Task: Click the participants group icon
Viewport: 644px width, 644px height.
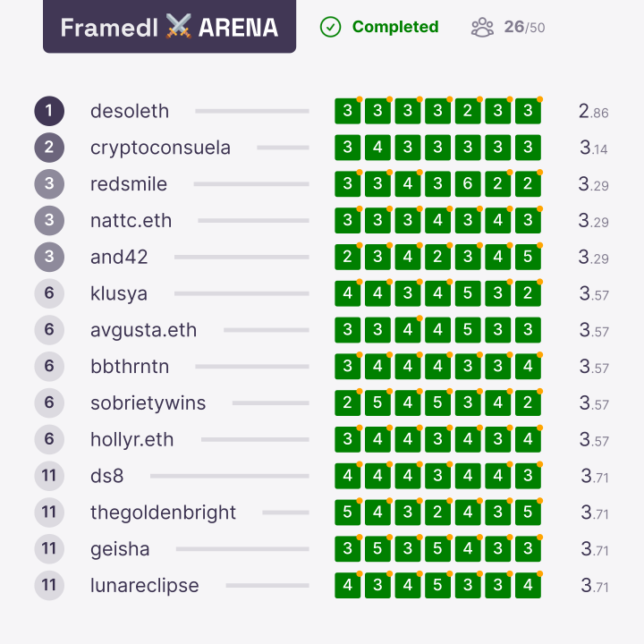Action: 482,28
